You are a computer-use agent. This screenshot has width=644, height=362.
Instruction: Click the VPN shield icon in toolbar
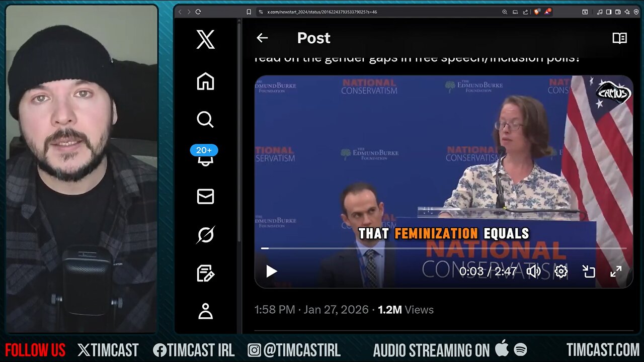[x=636, y=12]
